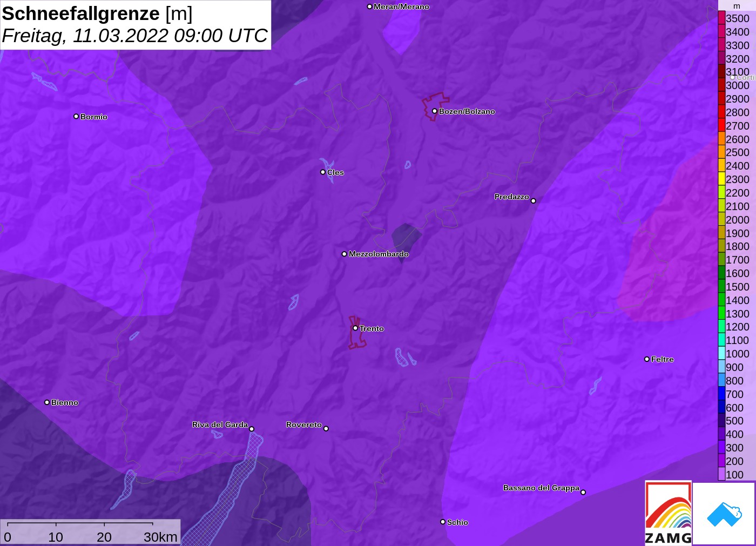Select the Trento city marker dot

(x=355, y=328)
